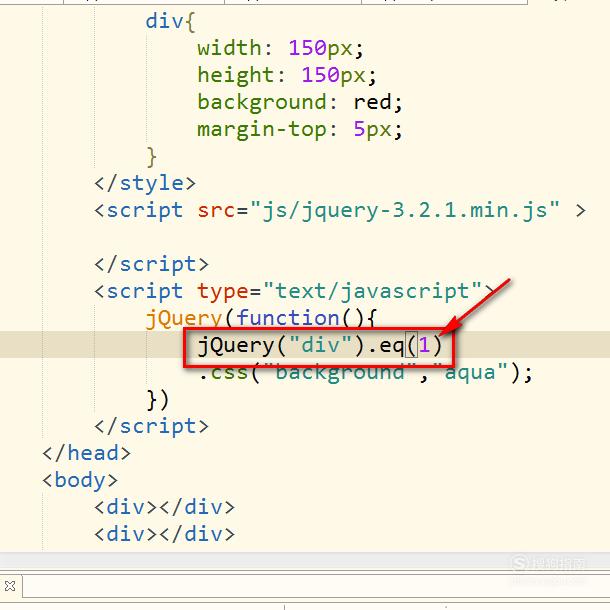Click the closing "</head>" tag
Image resolution: width=610 pixels, height=610 pixels.
click(x=86, y=453)
